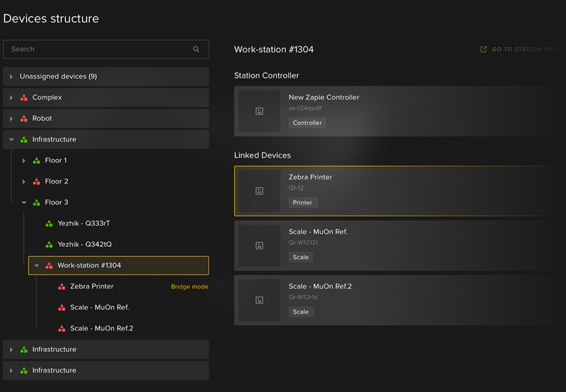Click the Zebra Printer image placeholder thumbnail
This screenshot has width=566, height=392.
pos(259,191)
